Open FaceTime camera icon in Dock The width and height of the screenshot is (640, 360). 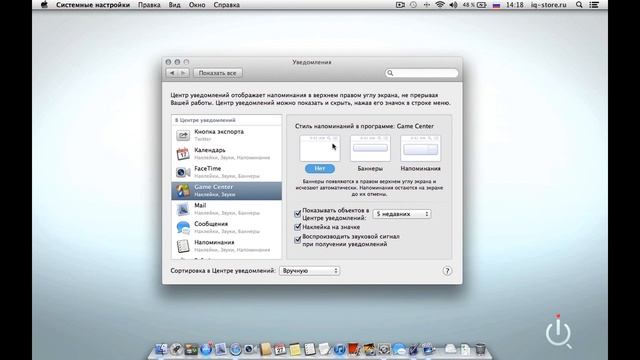point(250,349)
